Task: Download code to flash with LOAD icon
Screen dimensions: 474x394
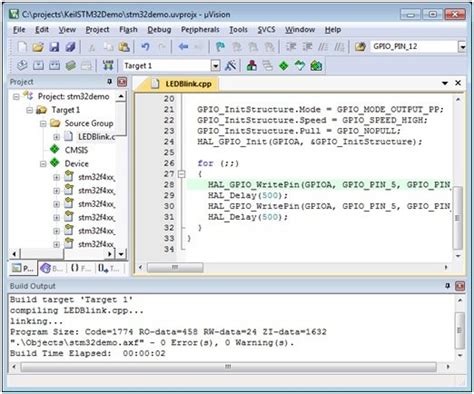Action: 108,66
